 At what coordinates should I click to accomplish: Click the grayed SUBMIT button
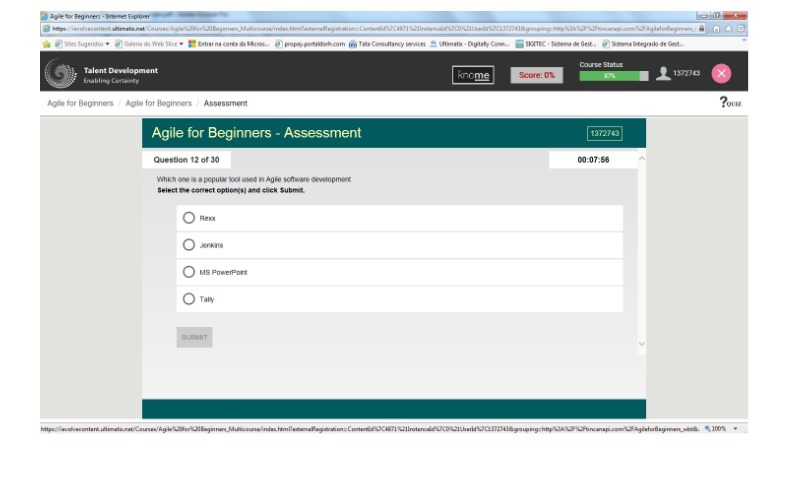click(194, 337)
